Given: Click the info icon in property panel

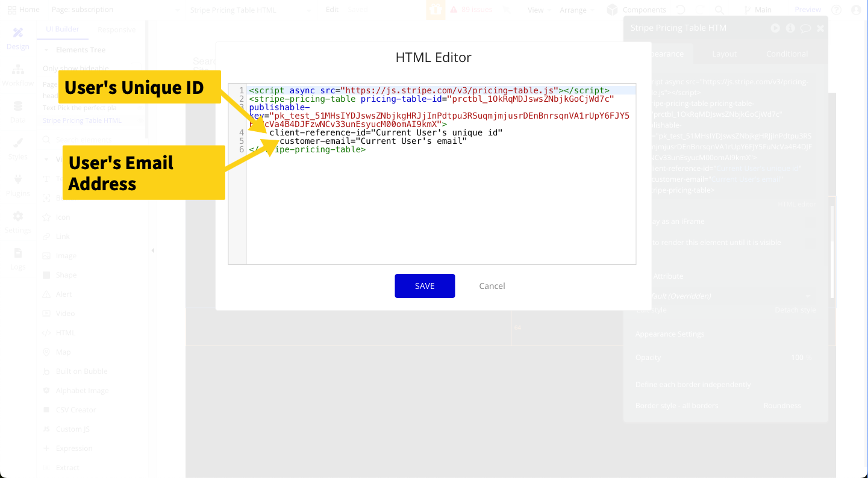Looking at the screenshot, I should coord(790,28).
